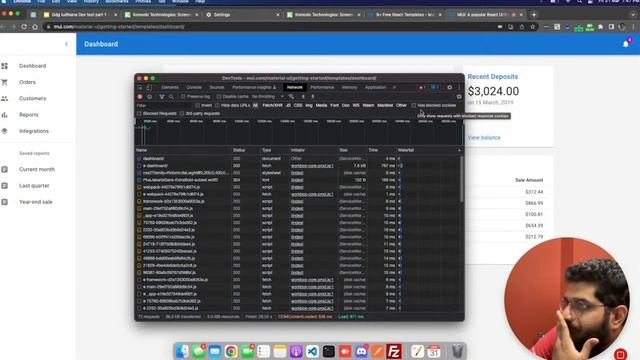Open the DevTools network search magnifier

171,97
